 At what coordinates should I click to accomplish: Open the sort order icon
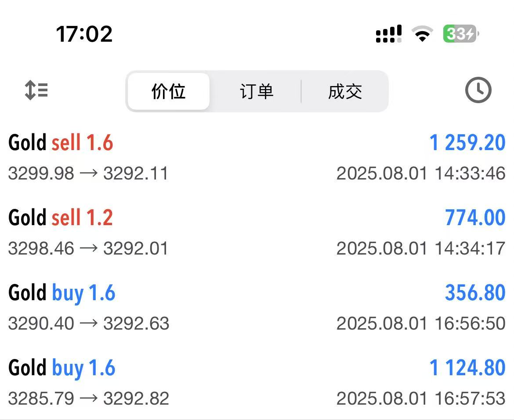tap(36, 90)
